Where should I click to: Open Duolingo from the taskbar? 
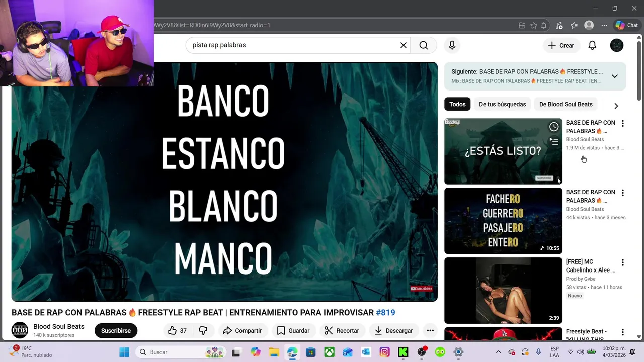(x=440, y=352)
